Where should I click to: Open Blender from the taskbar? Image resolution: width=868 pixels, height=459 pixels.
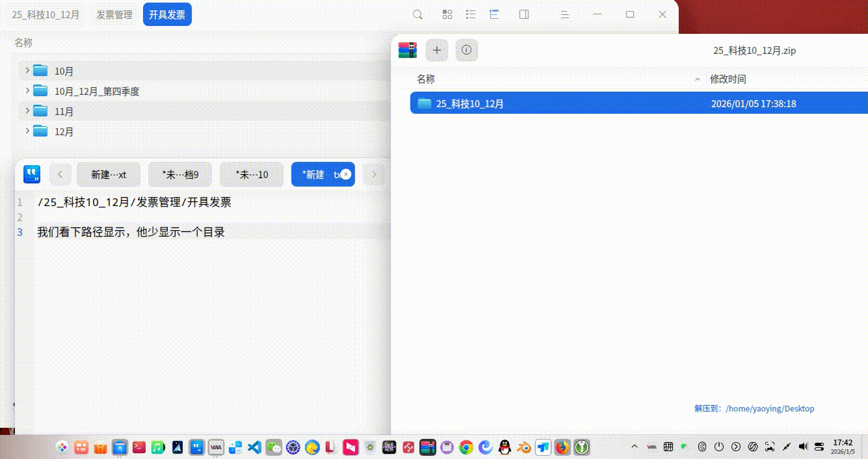[524, 447]
